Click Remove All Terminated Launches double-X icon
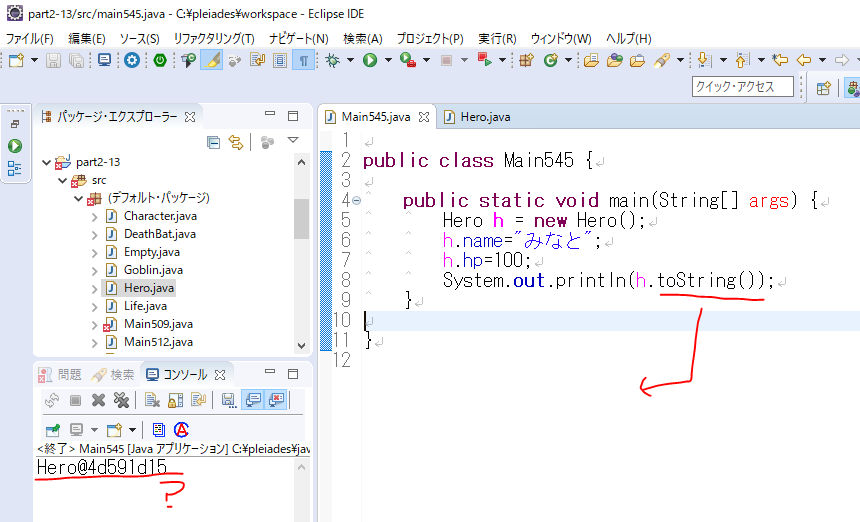860x522 pixels. pyautogui.click(x=121, y=400)
